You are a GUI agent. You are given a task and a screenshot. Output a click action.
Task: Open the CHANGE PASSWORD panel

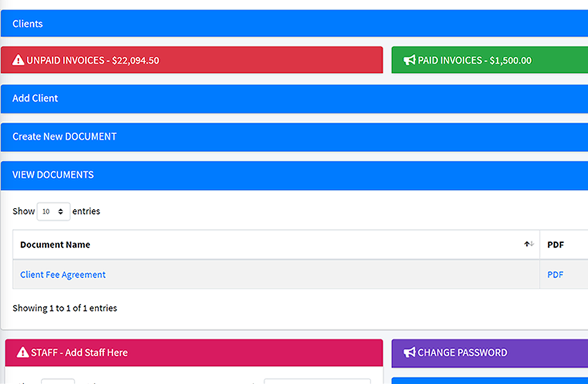[x=489, y=352]
